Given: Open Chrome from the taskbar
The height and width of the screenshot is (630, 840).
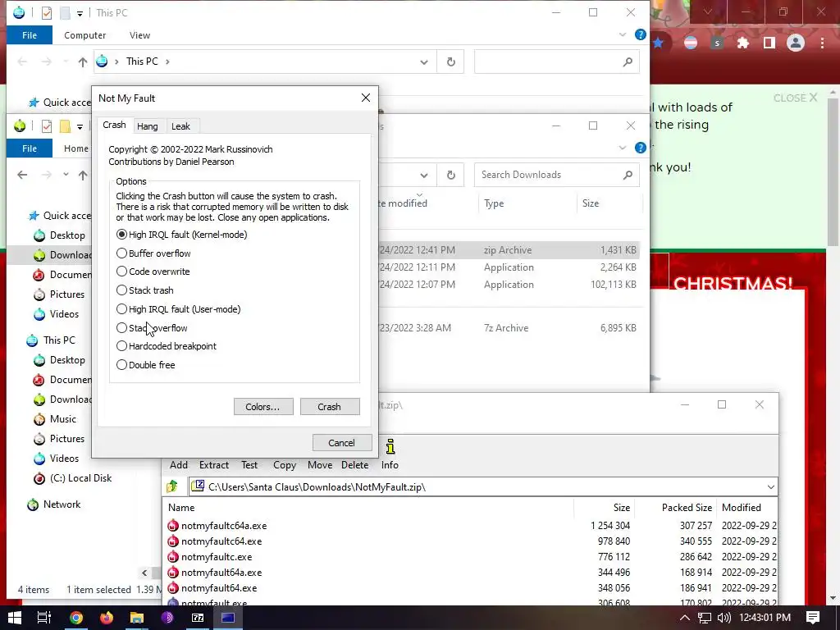Looking at the screenshot, I should (x=76, y=618).
